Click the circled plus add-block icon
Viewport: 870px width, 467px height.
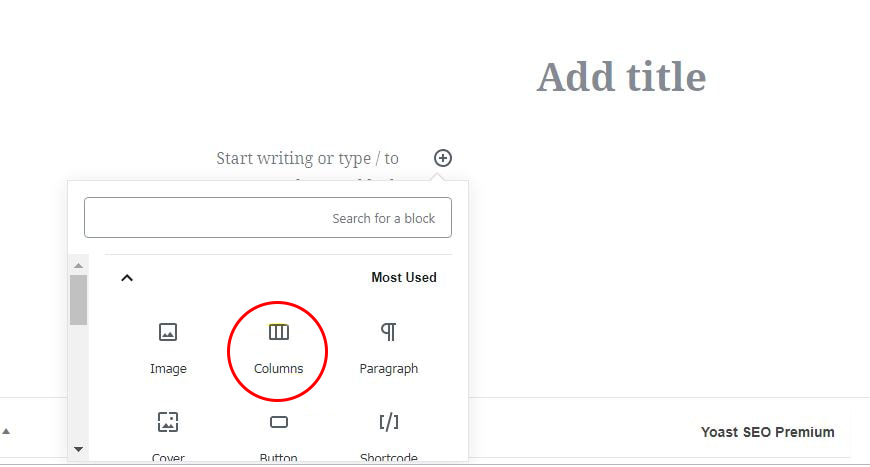(442, 158)
